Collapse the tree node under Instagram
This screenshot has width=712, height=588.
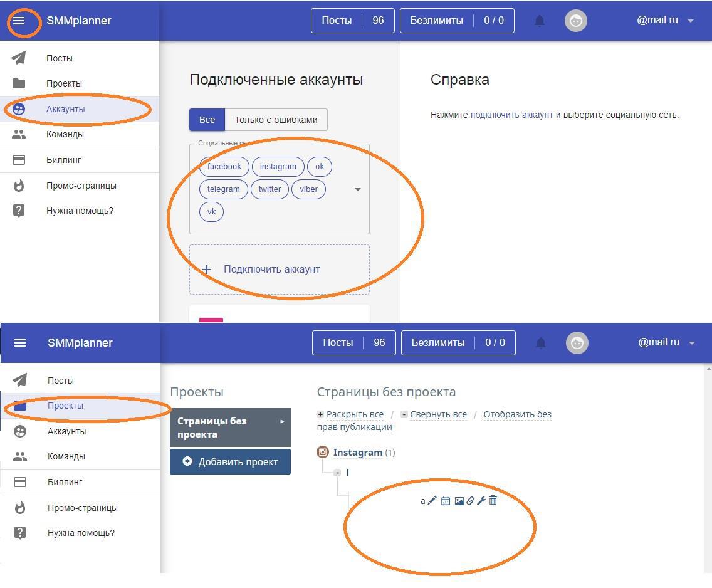tap(337, 473)
